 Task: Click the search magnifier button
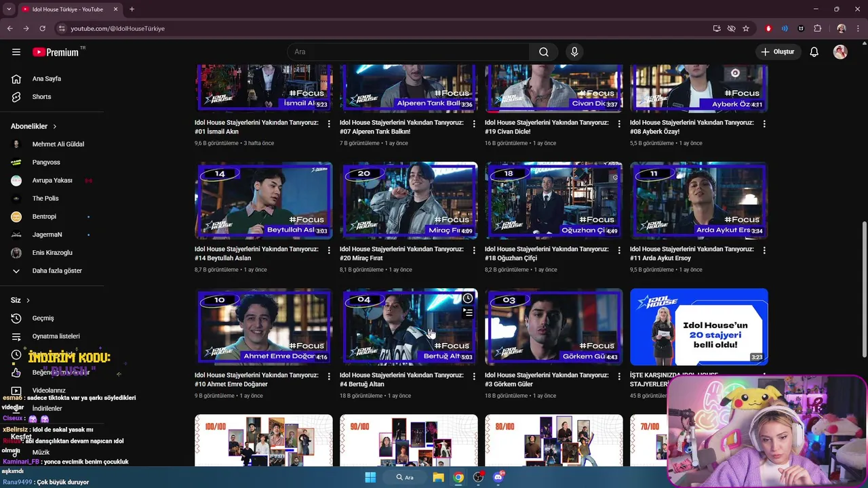(x=543, y=52)
